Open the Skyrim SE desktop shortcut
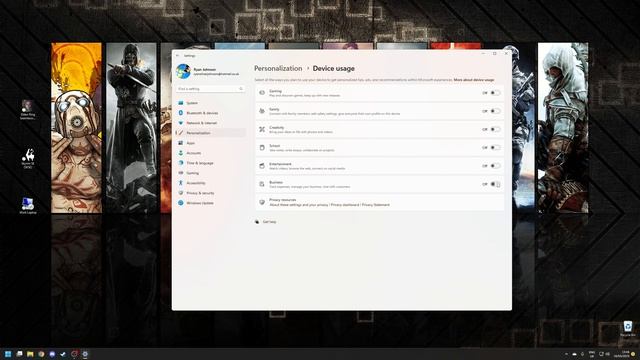This screenshot has height=360, width=640. (28, 159)
